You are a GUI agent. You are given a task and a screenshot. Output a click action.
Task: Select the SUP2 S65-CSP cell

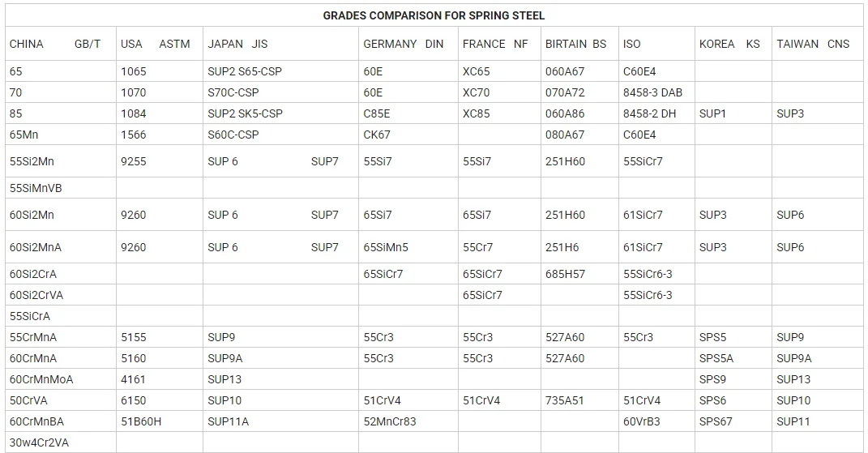280,71
